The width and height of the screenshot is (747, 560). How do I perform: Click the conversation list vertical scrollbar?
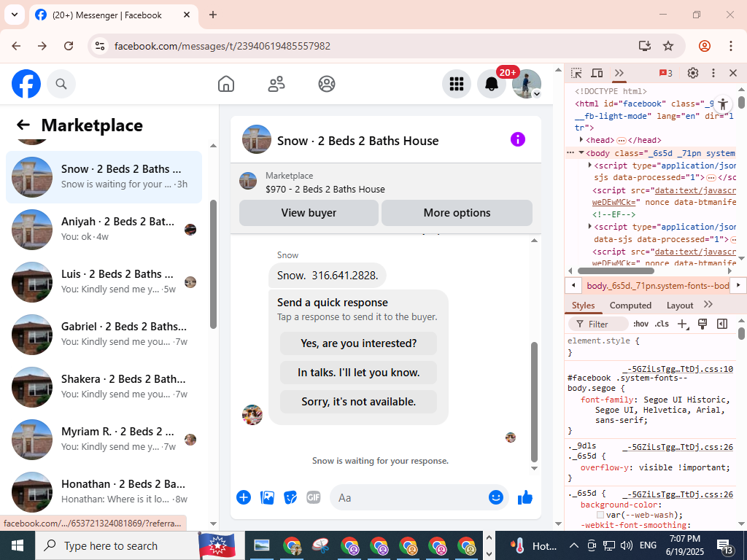click(x=214, y=264)
